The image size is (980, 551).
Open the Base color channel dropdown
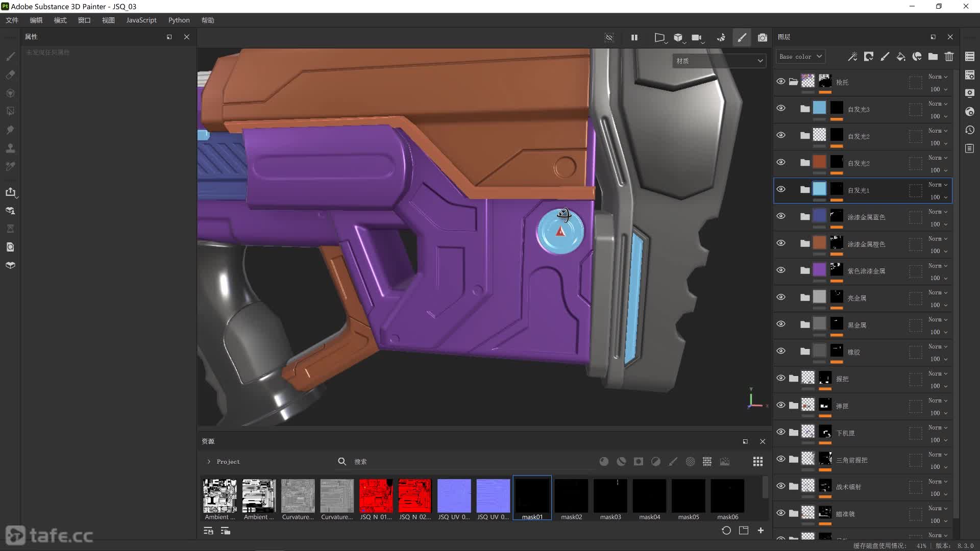(x=800, y=57)
